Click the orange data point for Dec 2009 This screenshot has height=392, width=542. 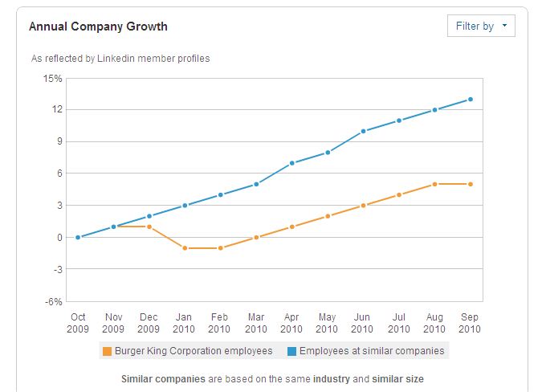149,227
